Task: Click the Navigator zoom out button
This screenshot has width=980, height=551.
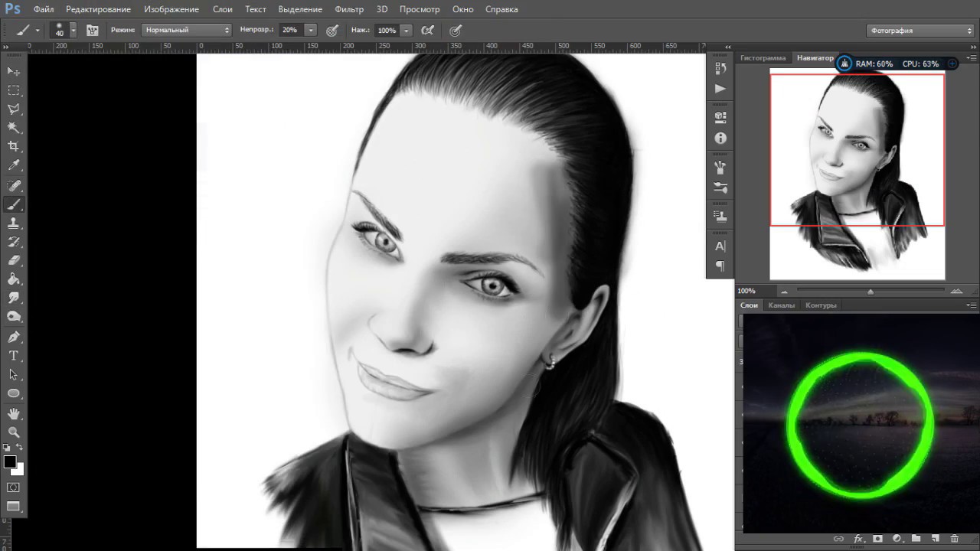Action: (x=784, y=292)
